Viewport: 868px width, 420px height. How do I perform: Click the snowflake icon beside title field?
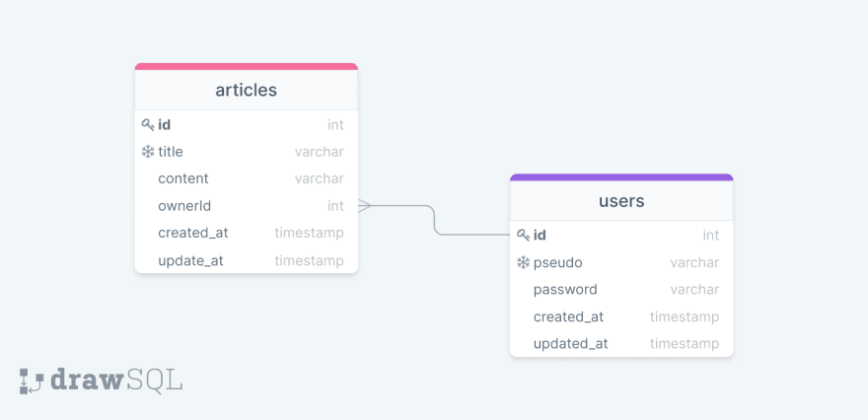point(148,152)
